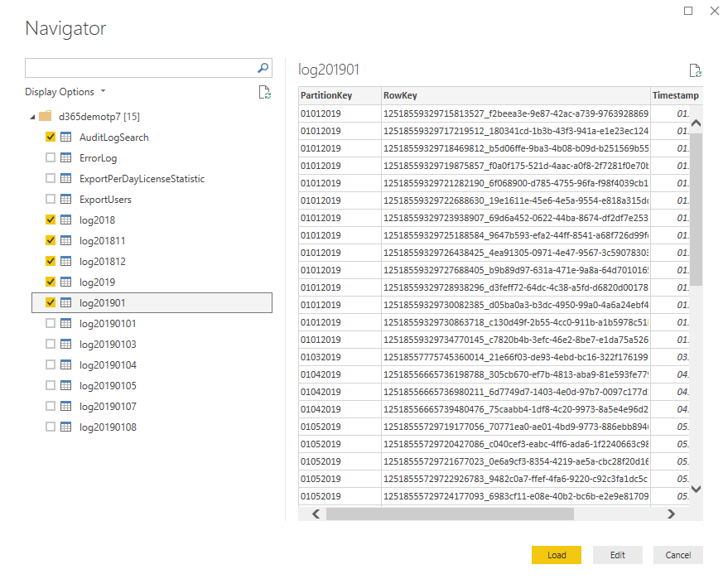Click the table icon next to log20190108
The height and width of the screenshot is (579, 728).
(65, 427)
